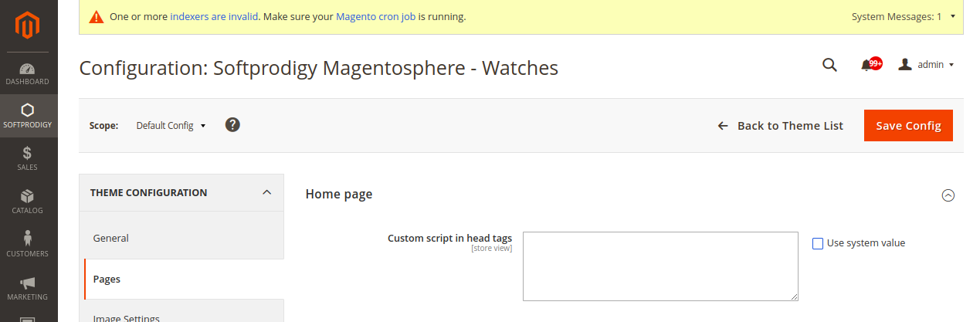
Task: Focus the Custom script in head tags textarea
Action: coord(660,266)
